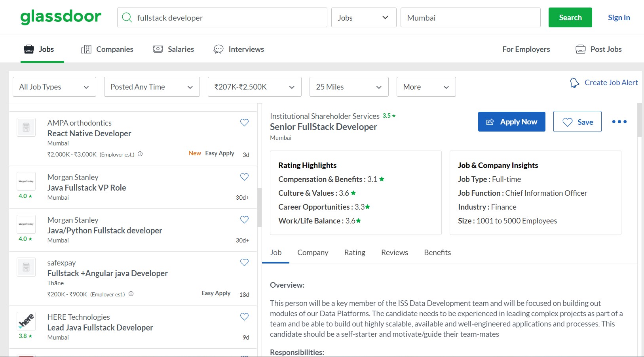Open the Rating tab in details
The image size is (644, 357).
[355, 253]
